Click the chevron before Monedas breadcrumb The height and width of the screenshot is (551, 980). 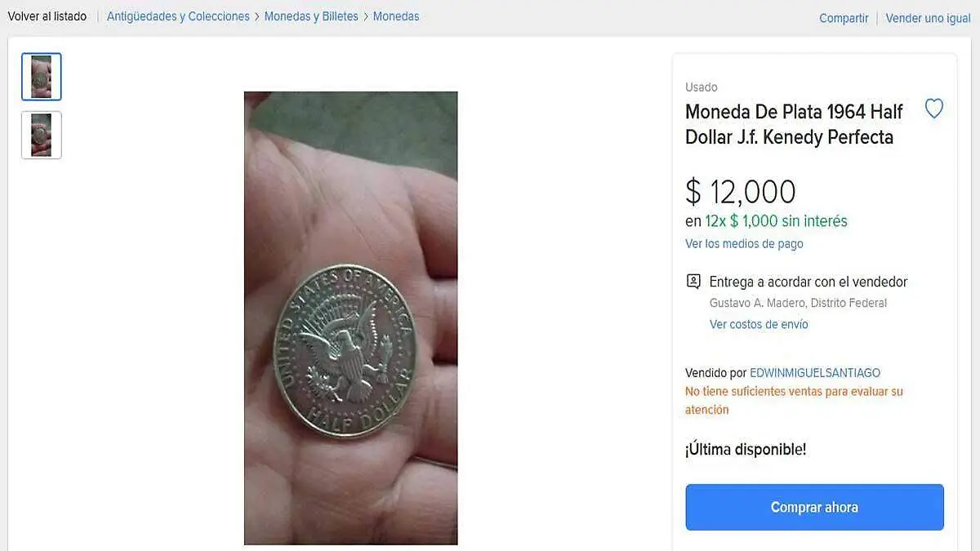(366, 16)
